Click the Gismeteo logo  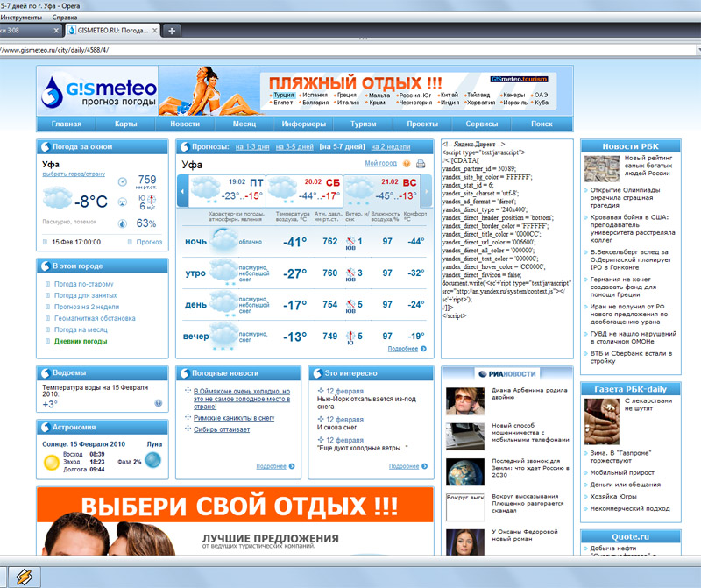[x=98, y=91]
